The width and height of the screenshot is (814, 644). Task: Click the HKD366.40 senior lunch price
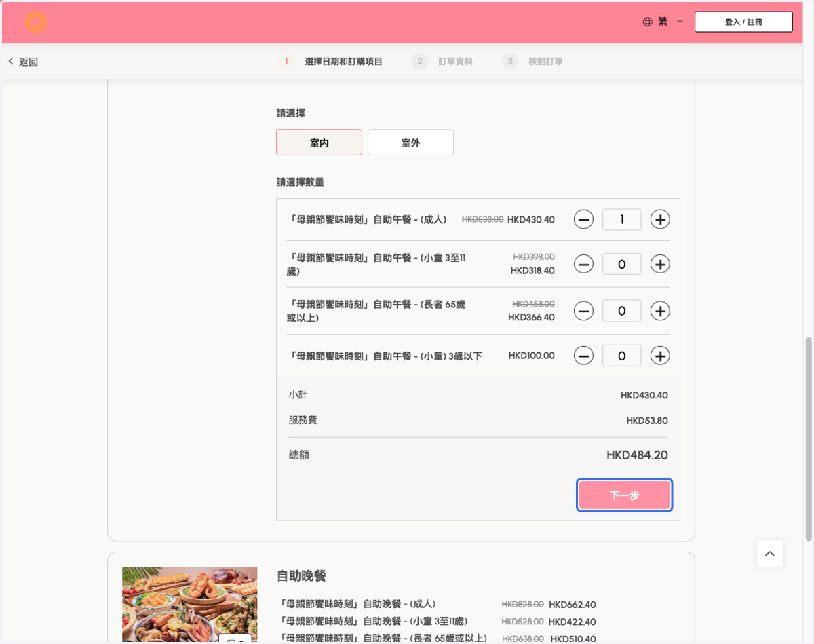tap(531, 318)
